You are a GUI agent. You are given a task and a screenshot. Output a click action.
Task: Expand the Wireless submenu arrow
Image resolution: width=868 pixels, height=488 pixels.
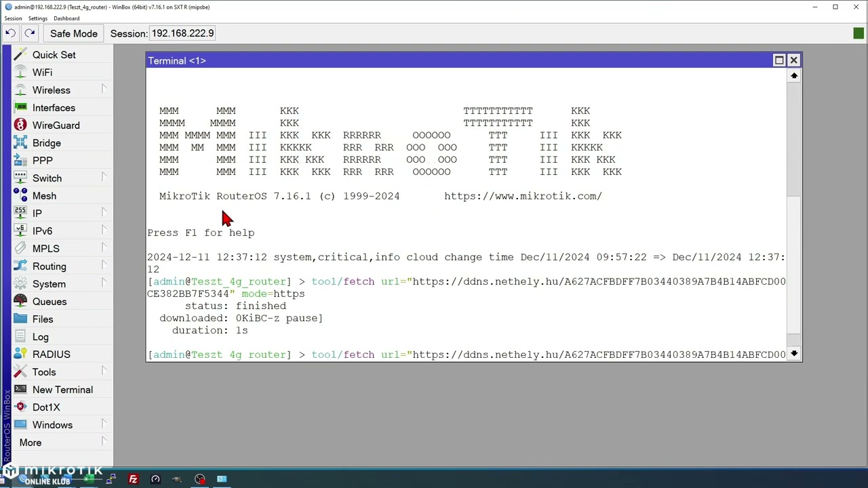point(104,89)
